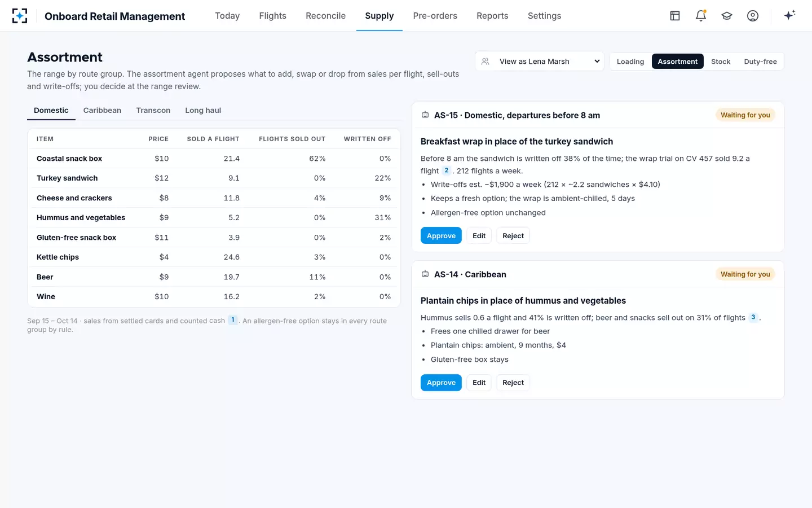Open citation badge 1 in the table footnote

click(x=233, y=320)
